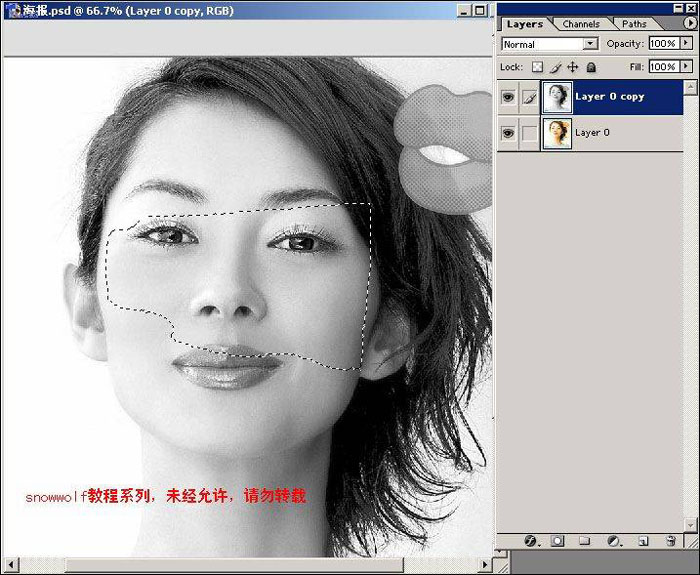
Task: Open the adjustment layer menu icon
Action: 614,541
